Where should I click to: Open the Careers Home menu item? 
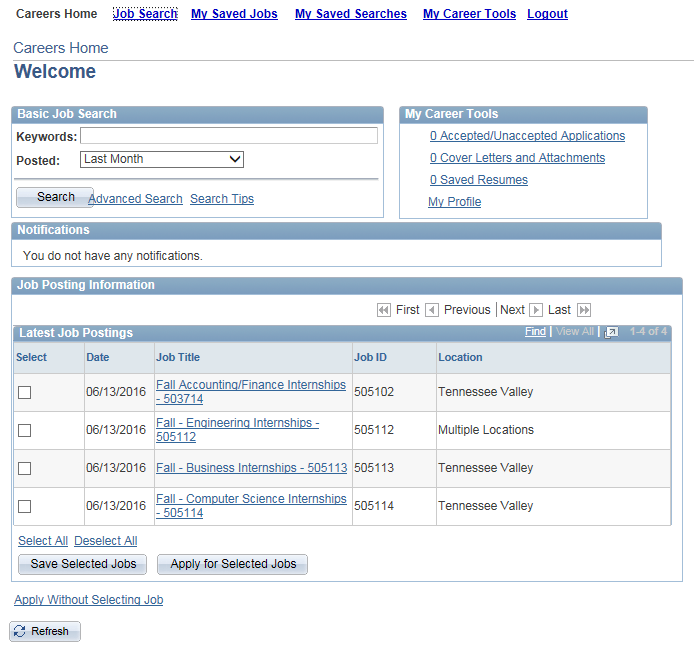click(x=56, y=14)
